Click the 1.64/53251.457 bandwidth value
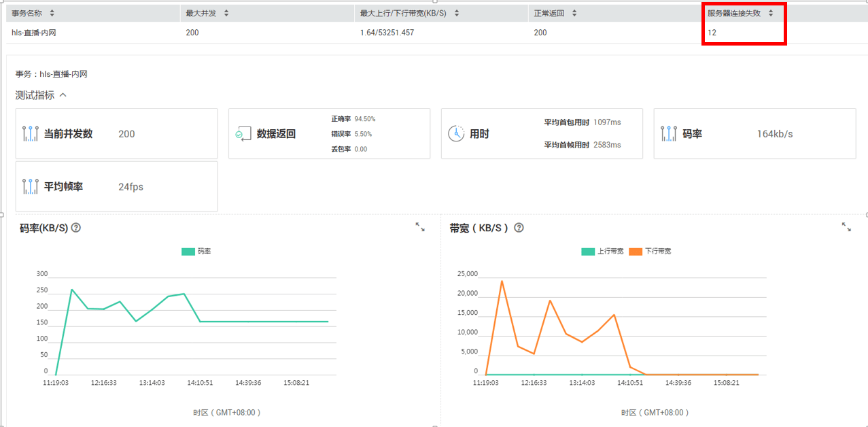Screen dimensions: 868x427 tap(387, 33)
